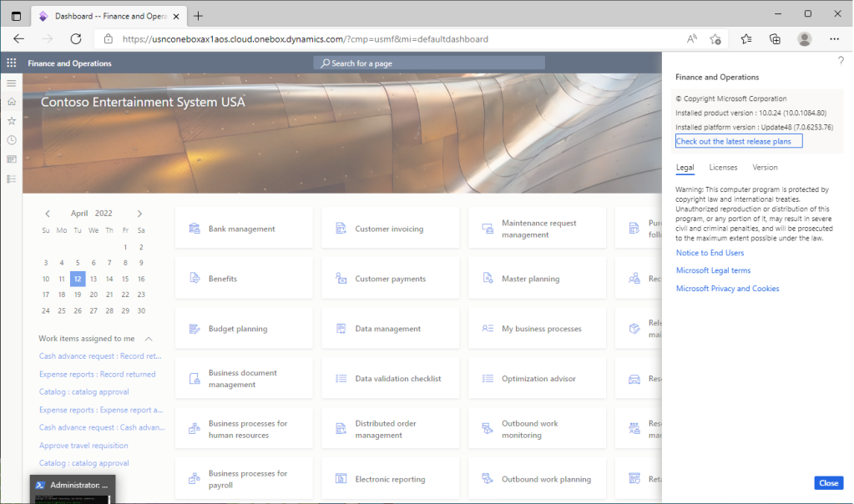Click the Finance and Operations header title
The image size is (854, 504).
point(70,63)
